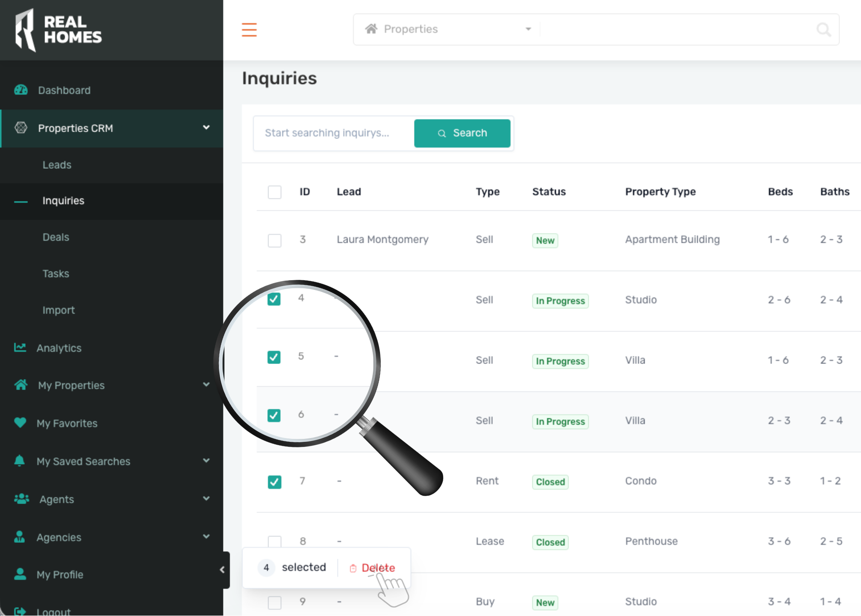Click the Dashboard gauge icon
The width and height of the screenshot is (861, 616).
(21, 90)
